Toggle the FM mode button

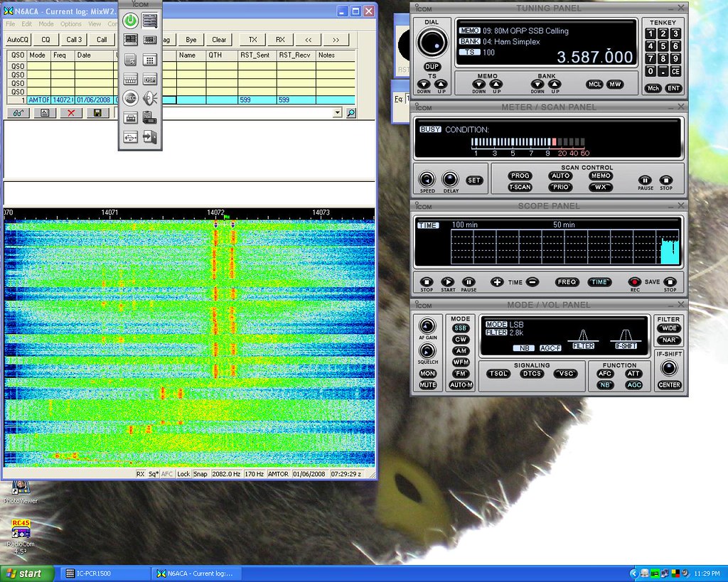pyautogui.click(x=460, y=374)
